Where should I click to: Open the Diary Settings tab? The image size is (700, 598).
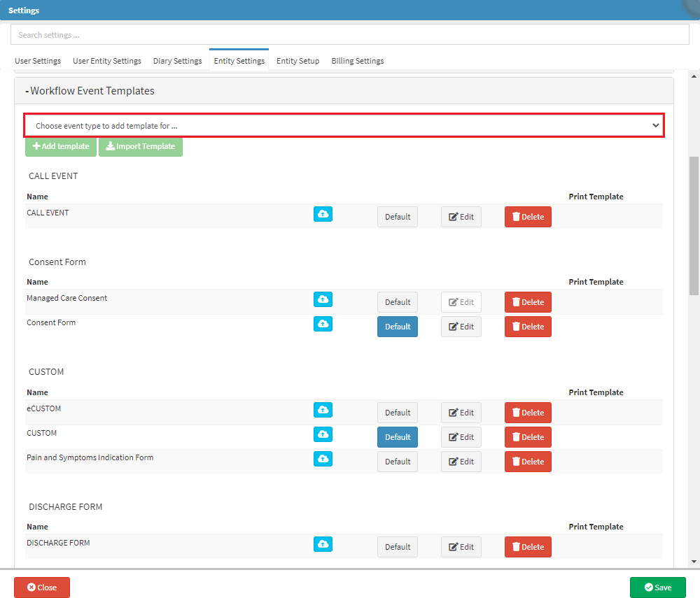point(177,61)
